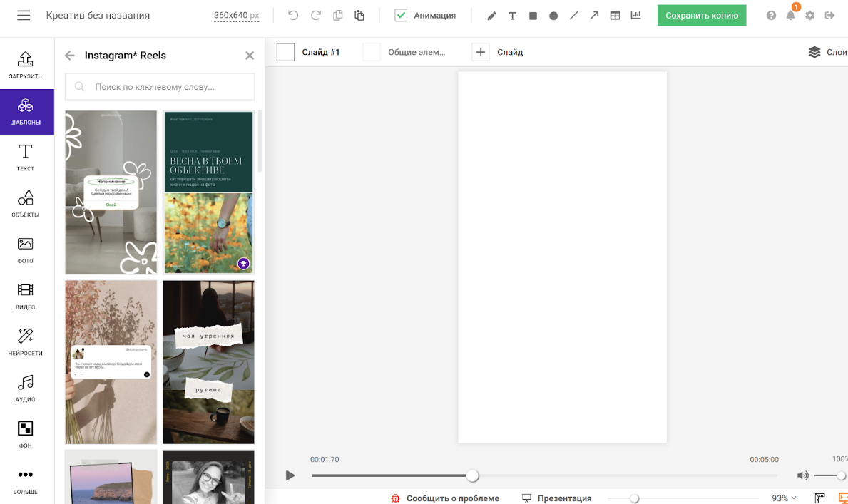Open the 93% zoom dropdown
The width and height of the screenshot is (848, 504).
pos(784,498)
